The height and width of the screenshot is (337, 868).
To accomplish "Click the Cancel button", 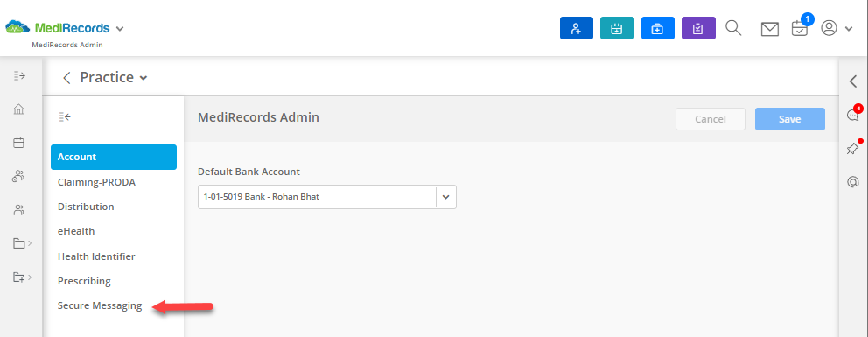I will point(710,119).
